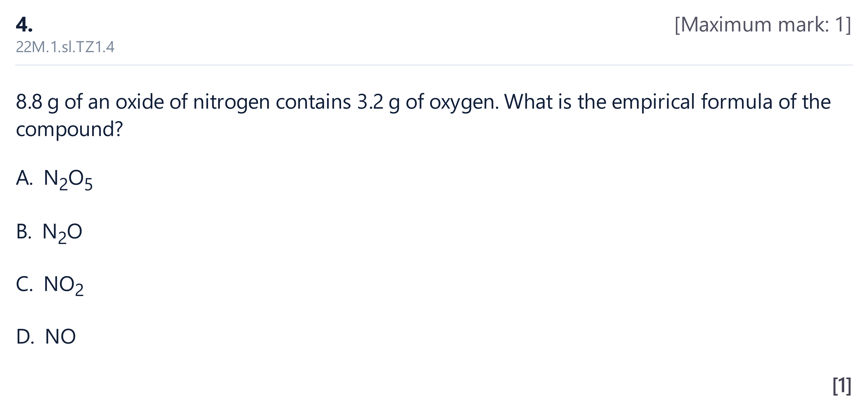
Task: Click the [1] mark indicator at bottom
Action: (842, 386)
